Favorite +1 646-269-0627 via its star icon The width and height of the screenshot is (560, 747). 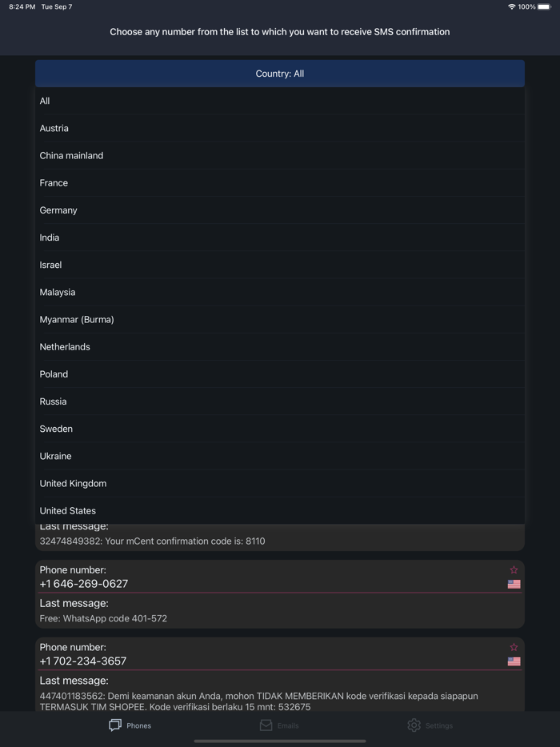click(514, 569)
